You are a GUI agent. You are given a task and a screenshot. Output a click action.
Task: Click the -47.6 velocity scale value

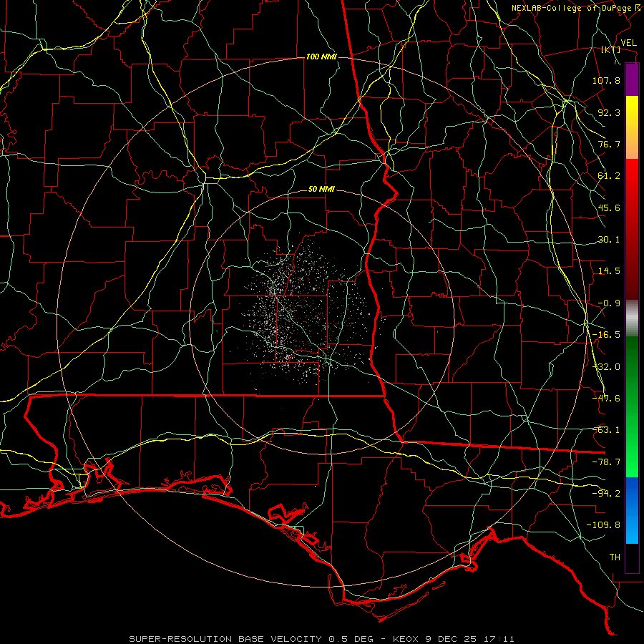point(606,399)
